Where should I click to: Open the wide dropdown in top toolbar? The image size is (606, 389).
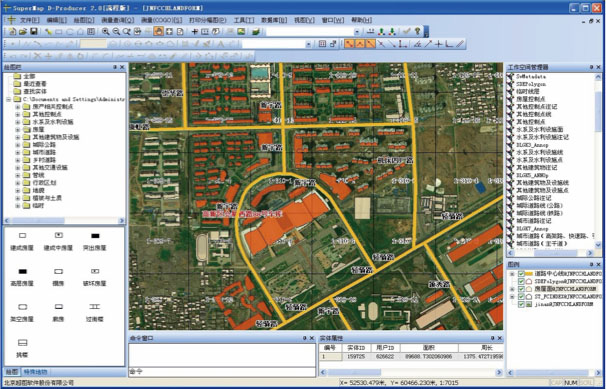[x=357, y=32]
